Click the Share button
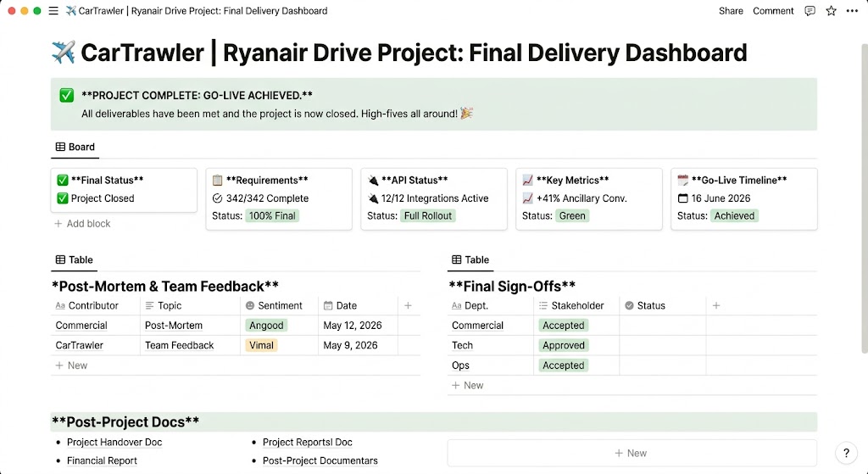 pos(731,10)
